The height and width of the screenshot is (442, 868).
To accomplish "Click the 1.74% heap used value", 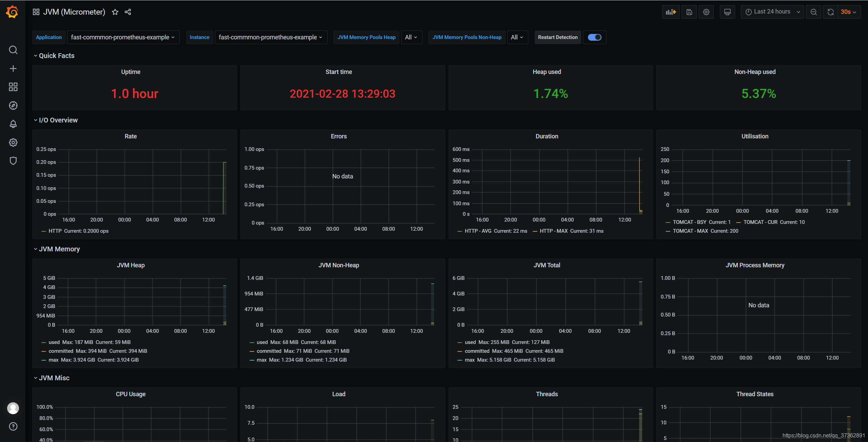I will click(551, 94).
